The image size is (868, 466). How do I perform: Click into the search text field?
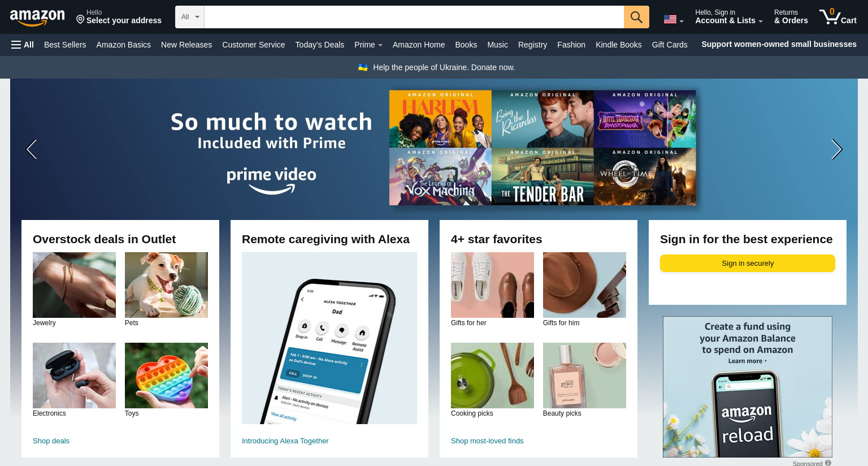tap(414, 17)
